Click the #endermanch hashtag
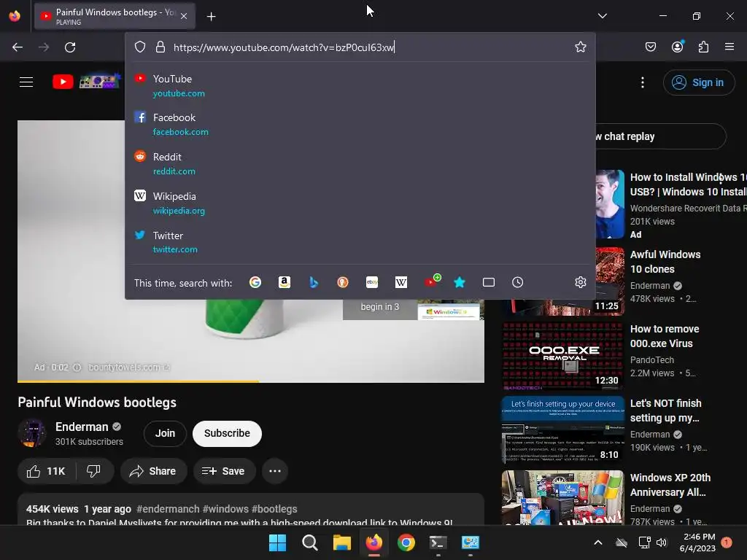 pos(169,509)
